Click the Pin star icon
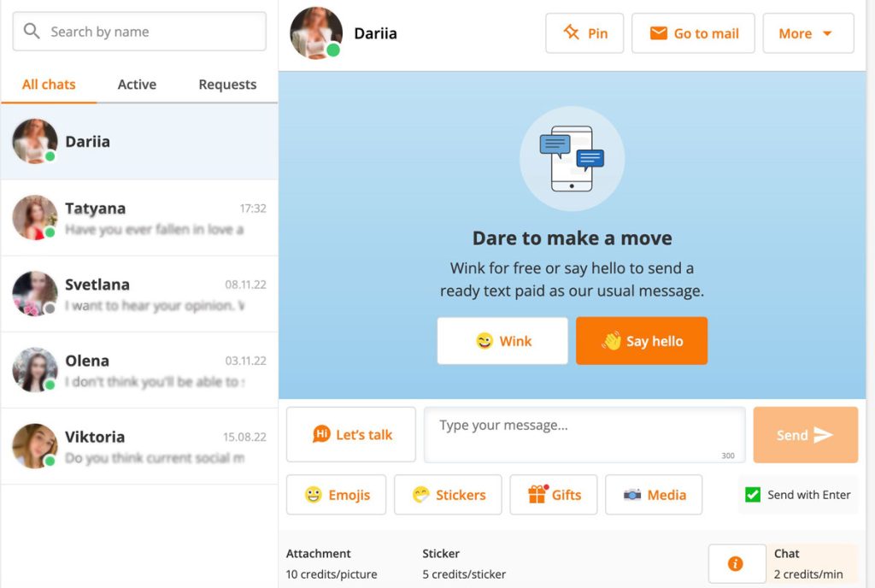Image resolution: width=875 pixels, height=588 pixels. tap(571, 32)
